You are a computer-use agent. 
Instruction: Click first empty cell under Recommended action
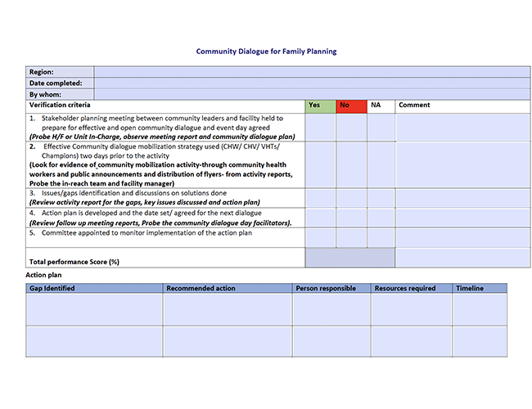(228, 308)
